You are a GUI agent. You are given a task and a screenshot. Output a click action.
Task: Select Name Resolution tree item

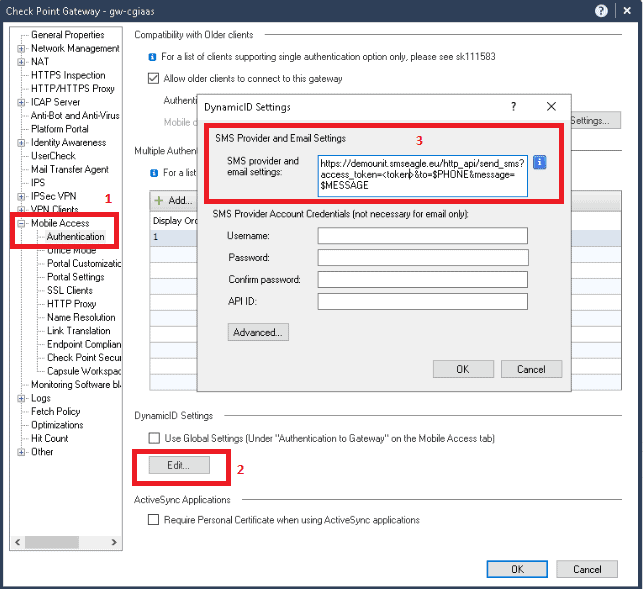click(x=81, y=317)
